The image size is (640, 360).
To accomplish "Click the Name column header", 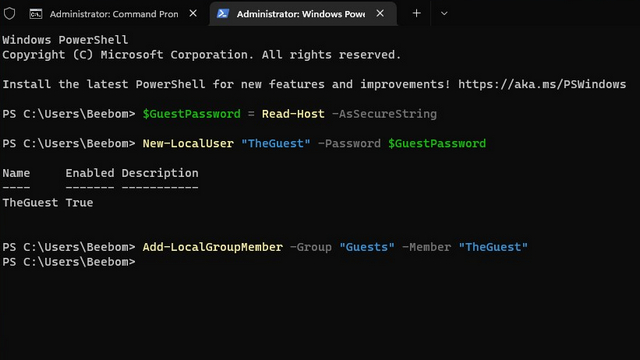I will pyautogui.click(x=16, y=173).
